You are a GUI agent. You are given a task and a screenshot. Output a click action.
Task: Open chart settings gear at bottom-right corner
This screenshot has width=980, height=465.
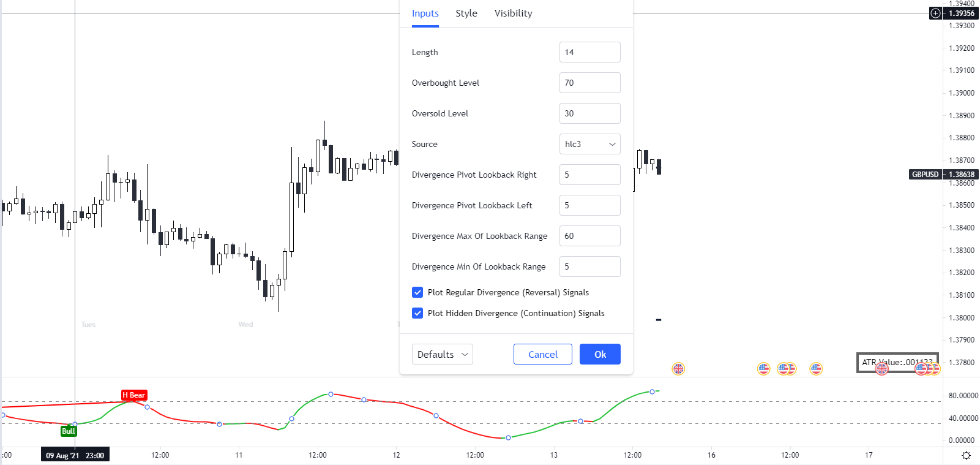[966, 455]
